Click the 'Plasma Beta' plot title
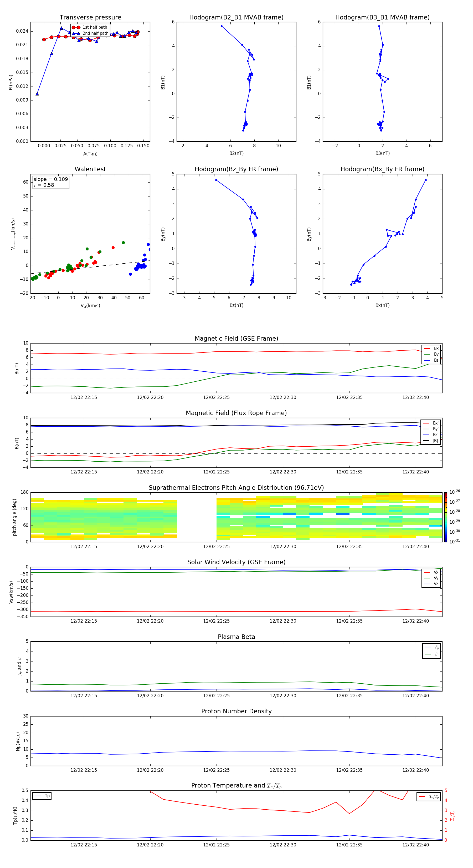 [236, 637]
